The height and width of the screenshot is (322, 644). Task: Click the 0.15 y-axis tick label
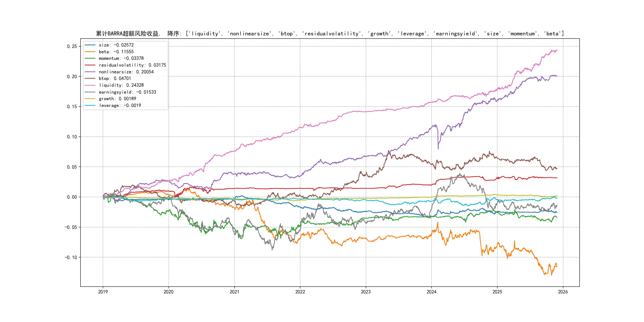(72, 107)
